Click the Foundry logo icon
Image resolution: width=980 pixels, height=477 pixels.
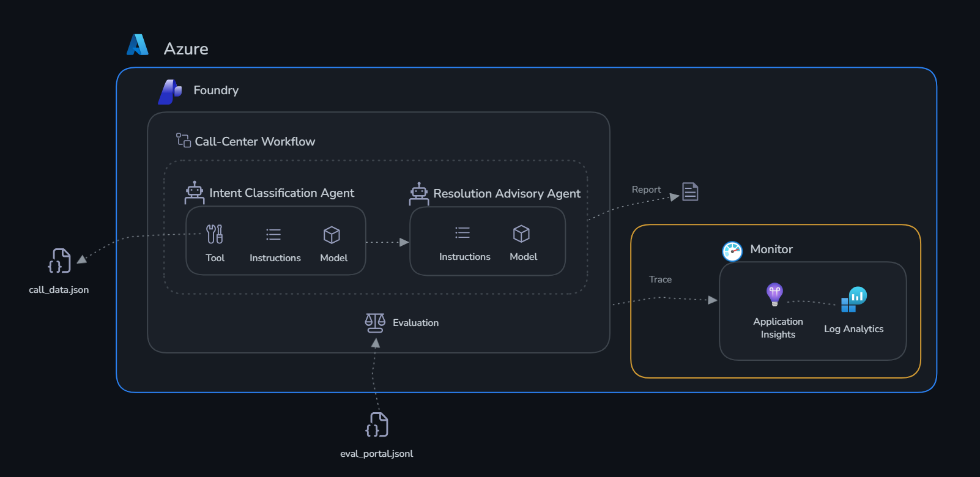pyautogui.click(x=170, y=92)
